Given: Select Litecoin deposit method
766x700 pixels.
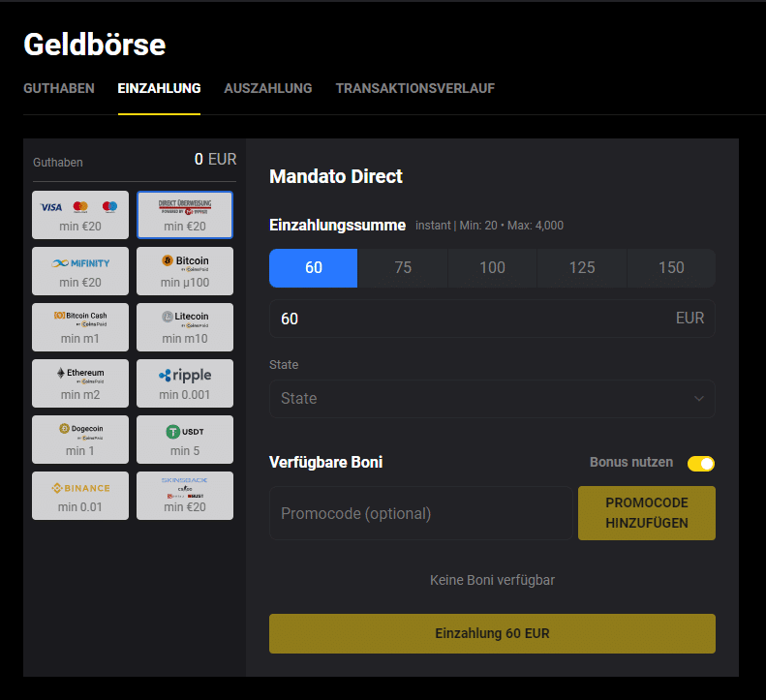Looking at the screenshot, I should point(185,327).
